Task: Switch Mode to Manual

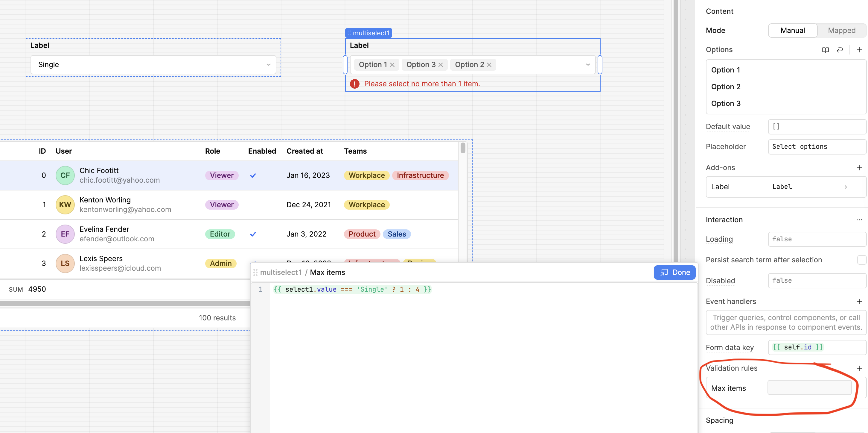Action: (793, 30)
